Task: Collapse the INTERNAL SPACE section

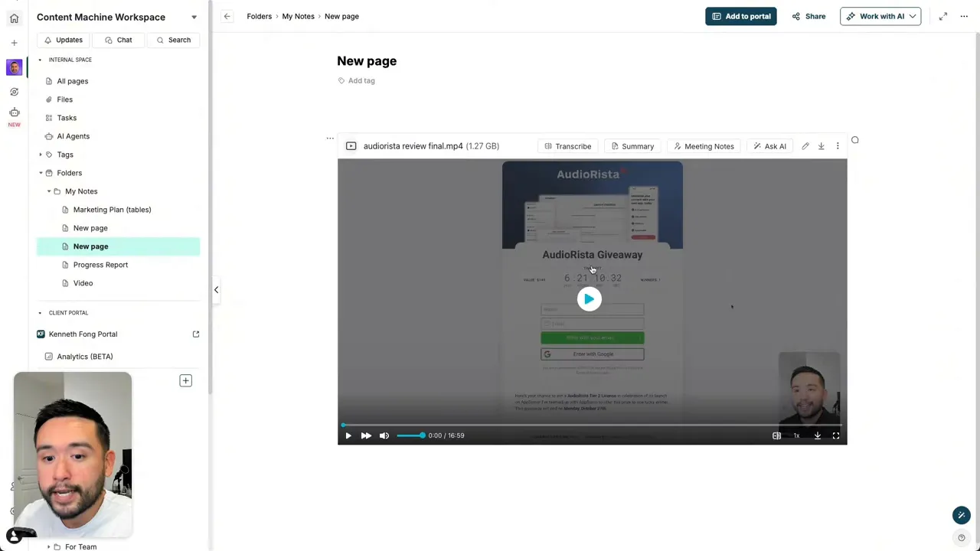Action: tap(39, 59)
